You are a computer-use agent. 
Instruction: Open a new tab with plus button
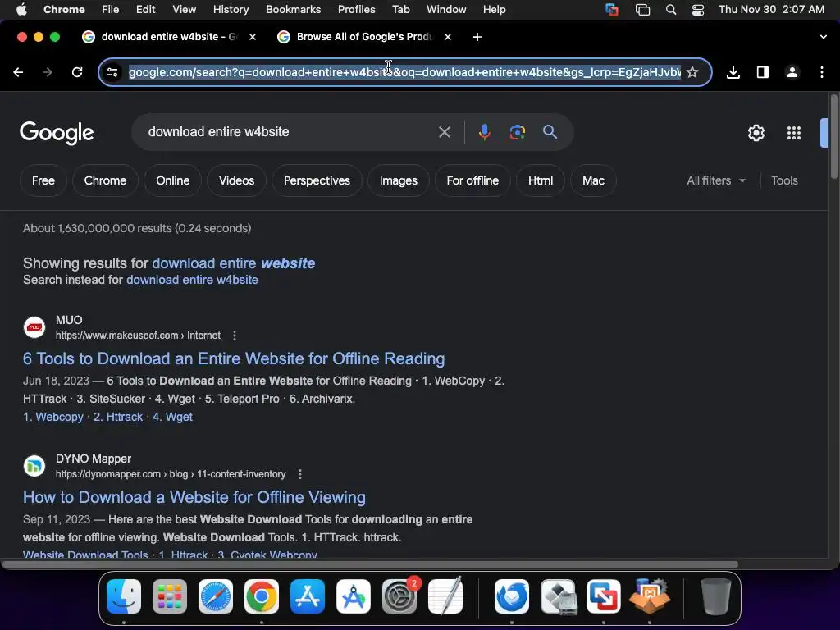point(477,37)
